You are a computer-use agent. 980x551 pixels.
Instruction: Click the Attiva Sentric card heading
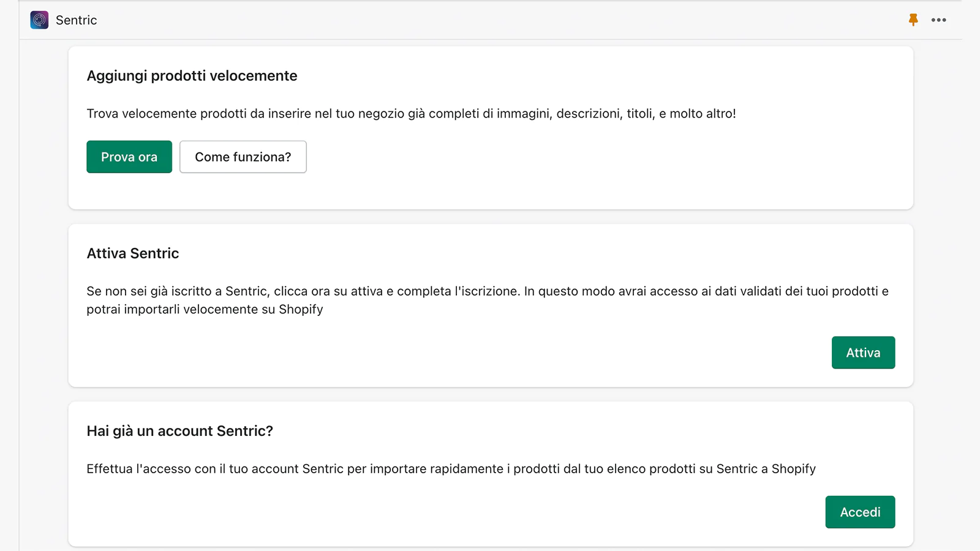pyautogui.click(x=133, y=253)
